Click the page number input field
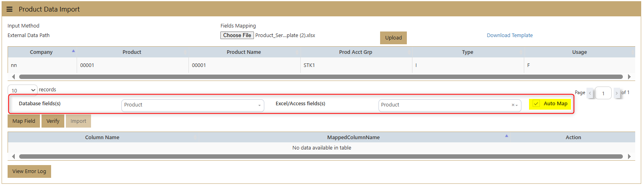The height and width of the screenshot is (187, 644). (x=603, y=93)
